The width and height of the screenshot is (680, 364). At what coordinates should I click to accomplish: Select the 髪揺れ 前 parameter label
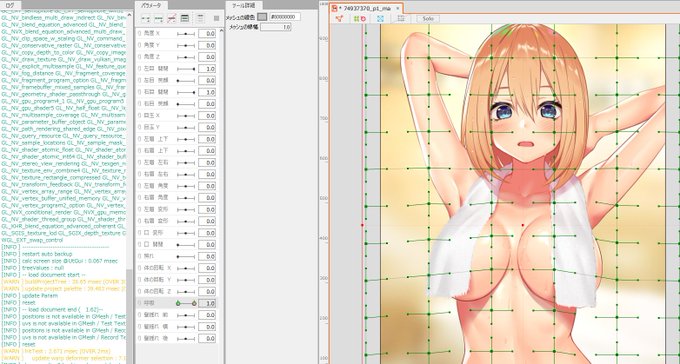point(155,315)
